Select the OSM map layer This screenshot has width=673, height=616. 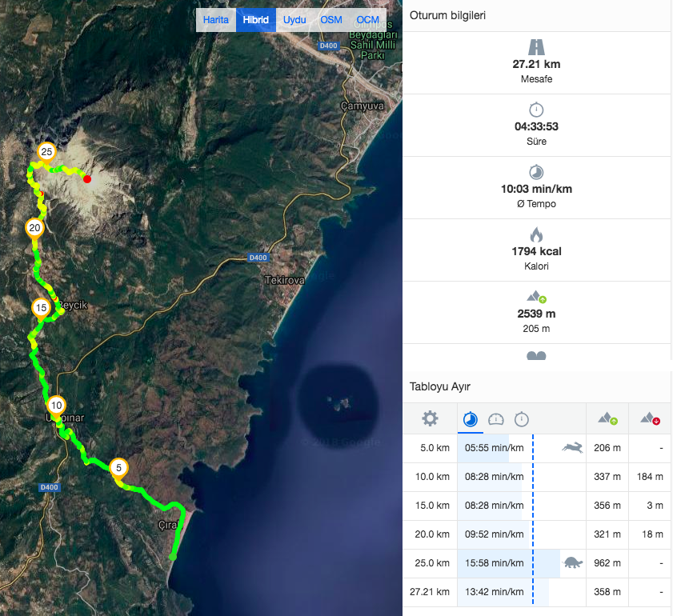tap(331, 20)
